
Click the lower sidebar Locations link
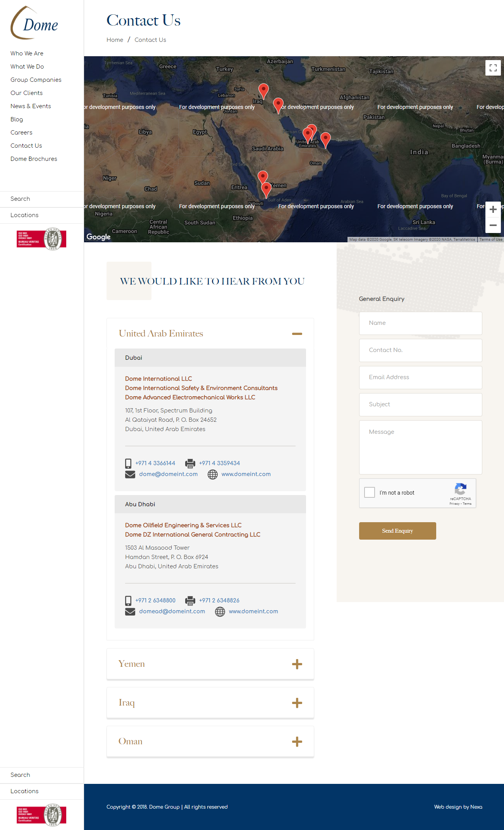[x=24, y=791]
